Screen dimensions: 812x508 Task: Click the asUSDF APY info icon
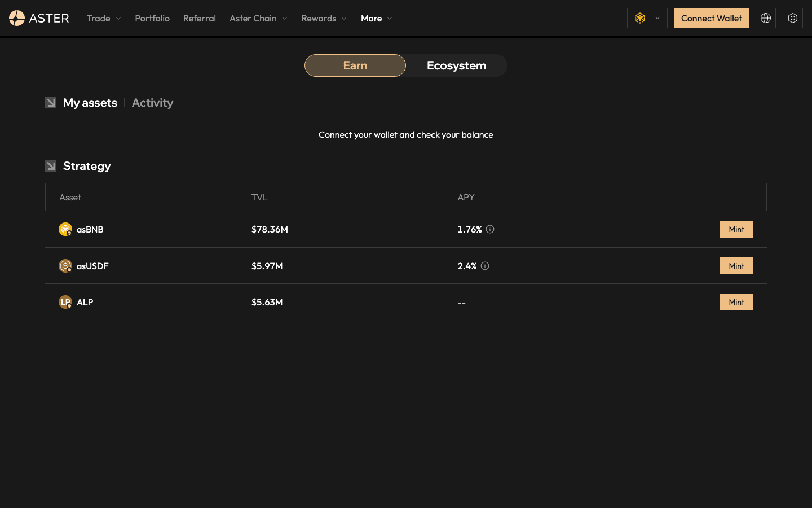pyautogui.click(x=485, y=266)
